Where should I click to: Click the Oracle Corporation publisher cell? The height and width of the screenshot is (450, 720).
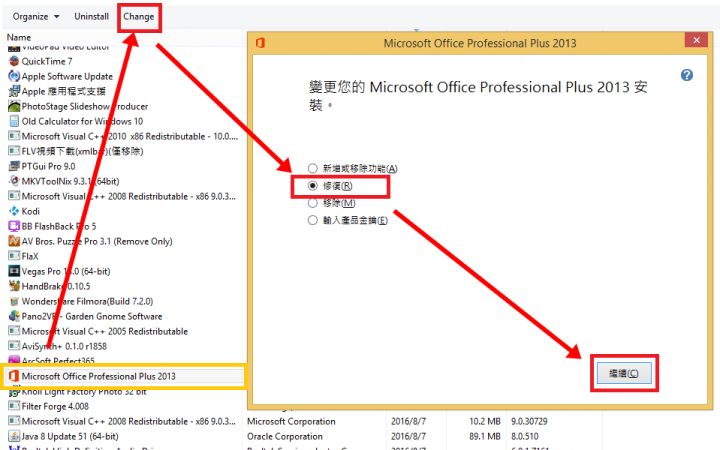285,436
